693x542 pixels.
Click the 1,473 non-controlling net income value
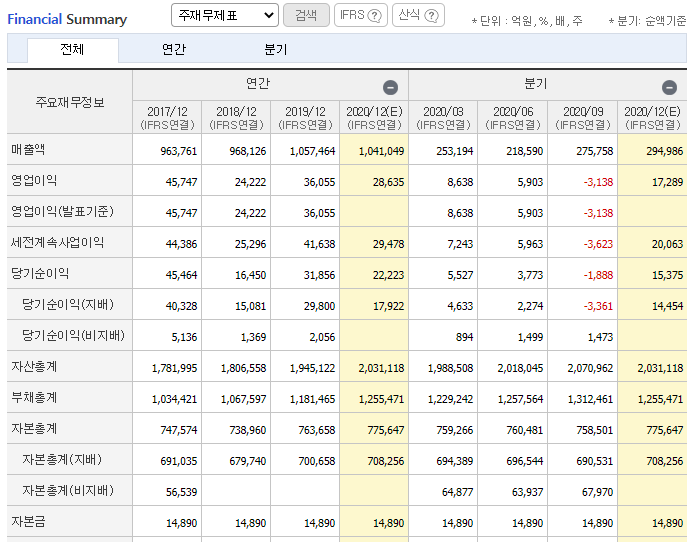click(600, 337)
